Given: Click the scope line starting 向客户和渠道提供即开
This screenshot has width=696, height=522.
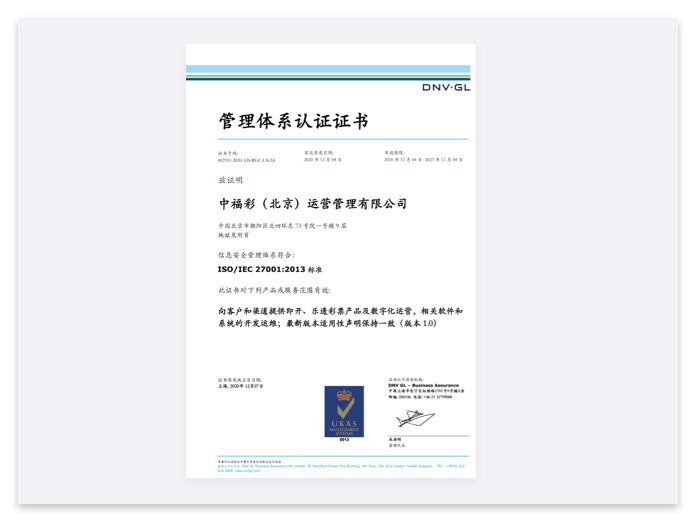Looking at the screenshot, I should point(340,311).
